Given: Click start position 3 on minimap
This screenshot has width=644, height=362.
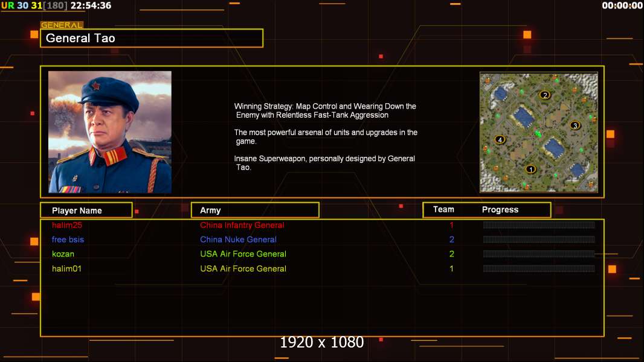Looking at the screenshot, I should click(575, 125).
